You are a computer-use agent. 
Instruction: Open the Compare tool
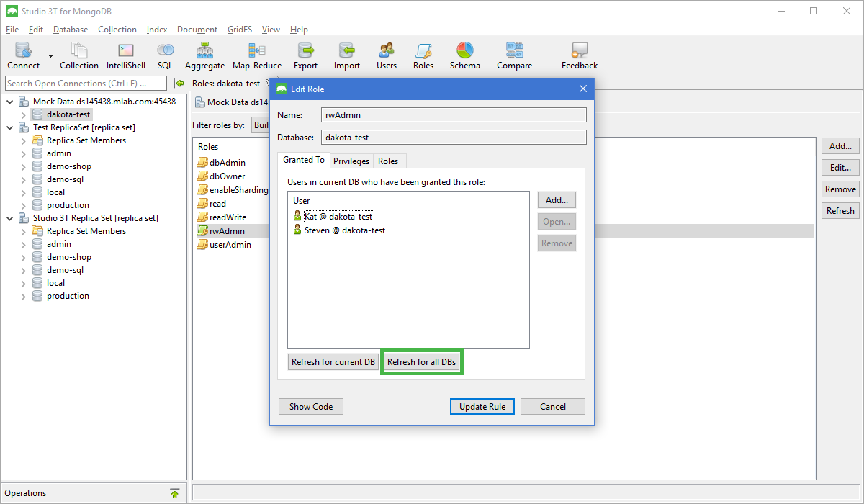click(514, 55)
